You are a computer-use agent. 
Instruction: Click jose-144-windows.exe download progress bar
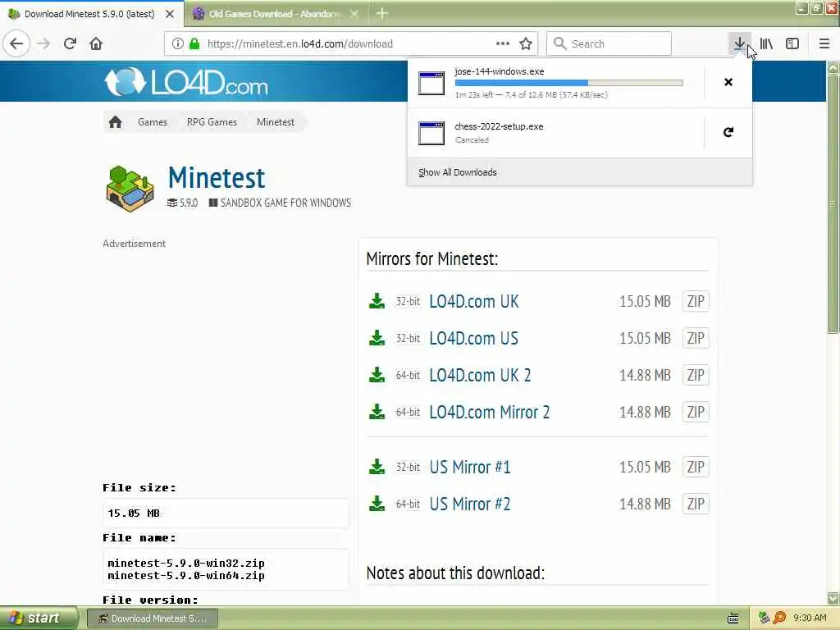tap(569, 83)
